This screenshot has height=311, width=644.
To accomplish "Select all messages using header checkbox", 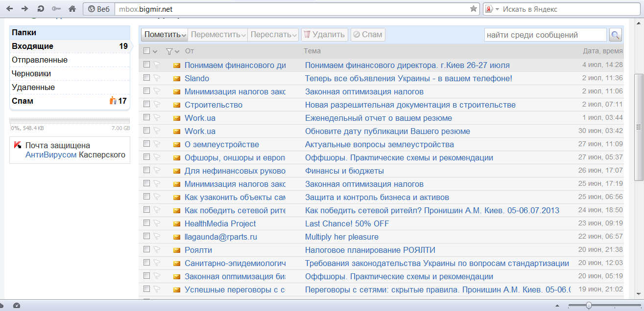I will (x=147, y=51).
